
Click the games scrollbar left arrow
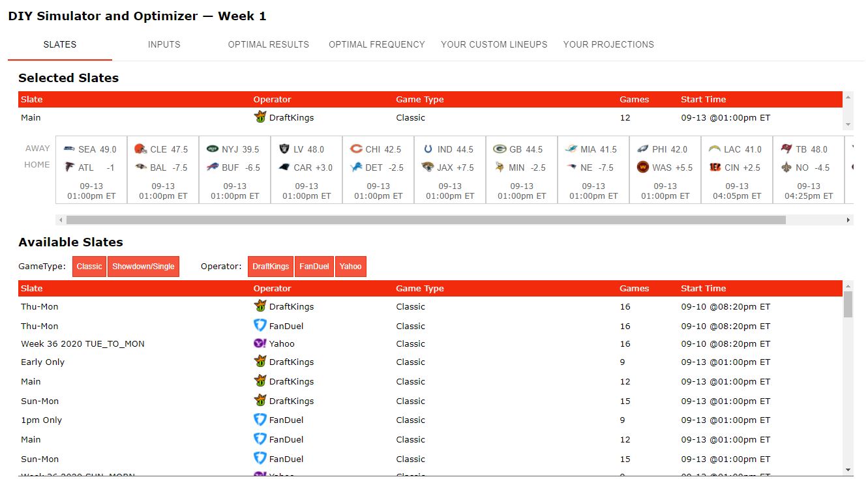[61, 220]
